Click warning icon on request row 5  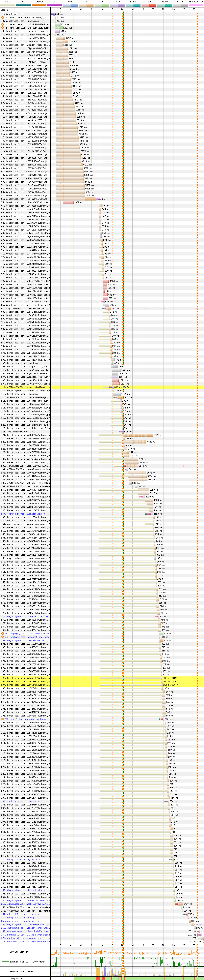(3, 28)
